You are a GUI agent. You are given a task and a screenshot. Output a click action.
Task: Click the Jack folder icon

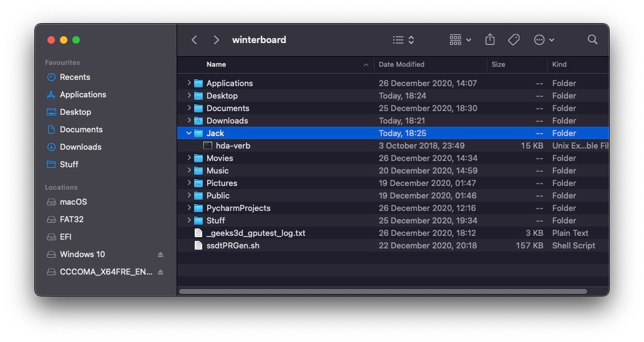[198, 133]
